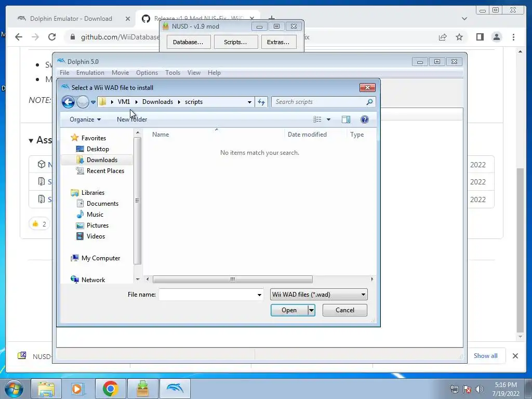The height and width of the screenshot is (399, 532).
Task: Sort by Date modified column
Action: [307, 135]
